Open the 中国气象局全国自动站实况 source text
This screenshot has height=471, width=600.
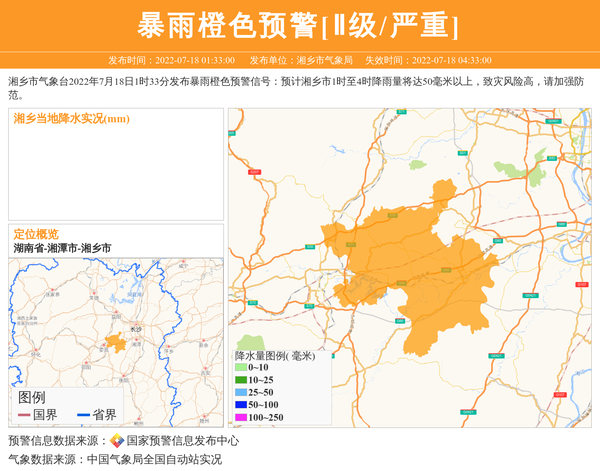coord(153,460)
